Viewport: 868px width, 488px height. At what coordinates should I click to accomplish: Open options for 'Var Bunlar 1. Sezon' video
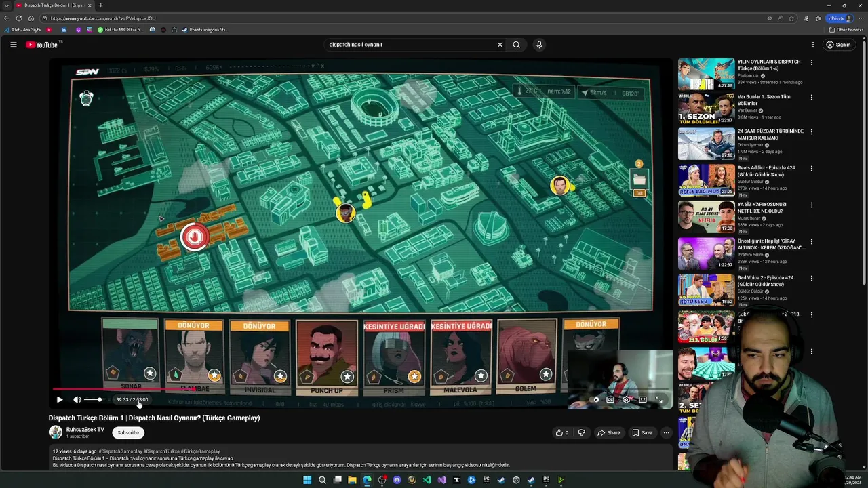(x=811, y=98)
